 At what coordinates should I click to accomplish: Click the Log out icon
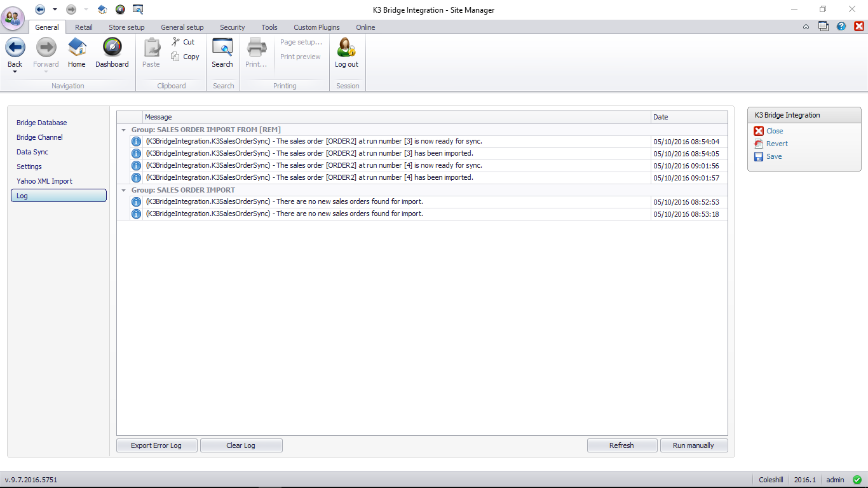[x=346, y=48]
